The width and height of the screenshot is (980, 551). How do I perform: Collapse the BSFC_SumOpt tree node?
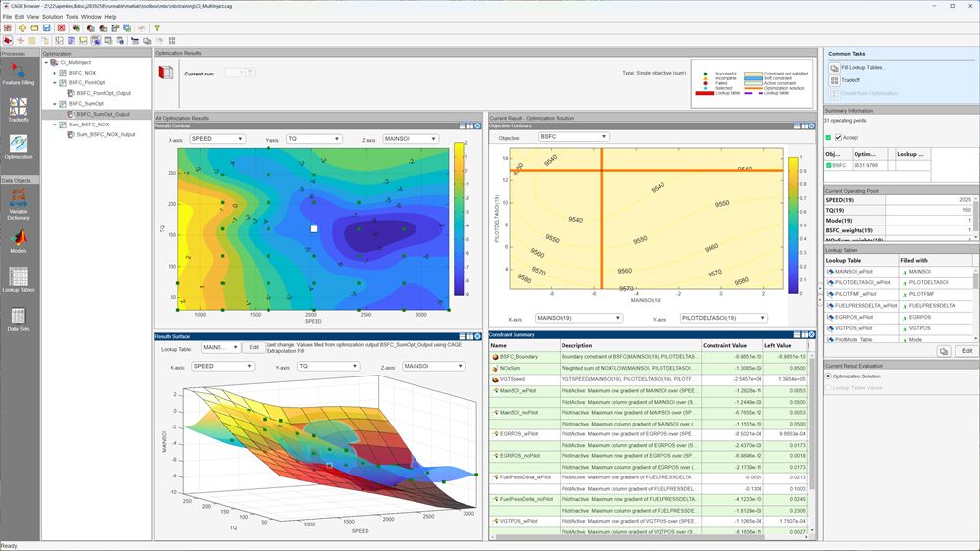55,103
